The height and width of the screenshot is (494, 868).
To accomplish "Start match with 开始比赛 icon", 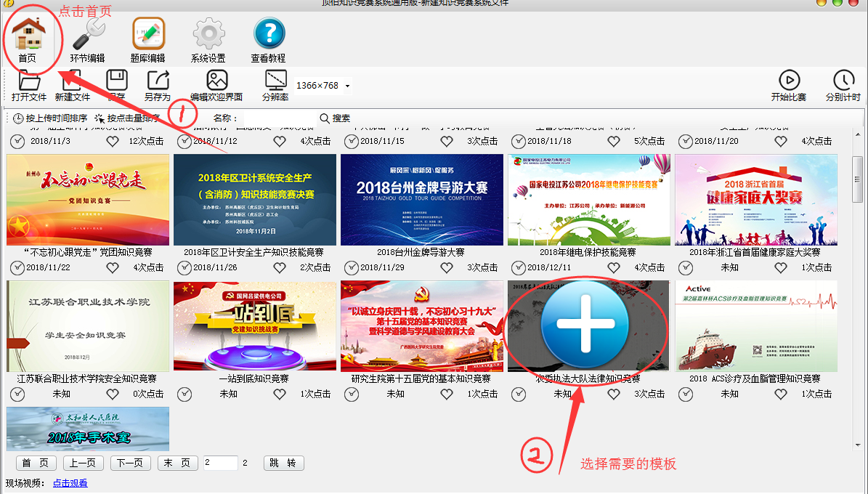I will click(x=788, y=81).
